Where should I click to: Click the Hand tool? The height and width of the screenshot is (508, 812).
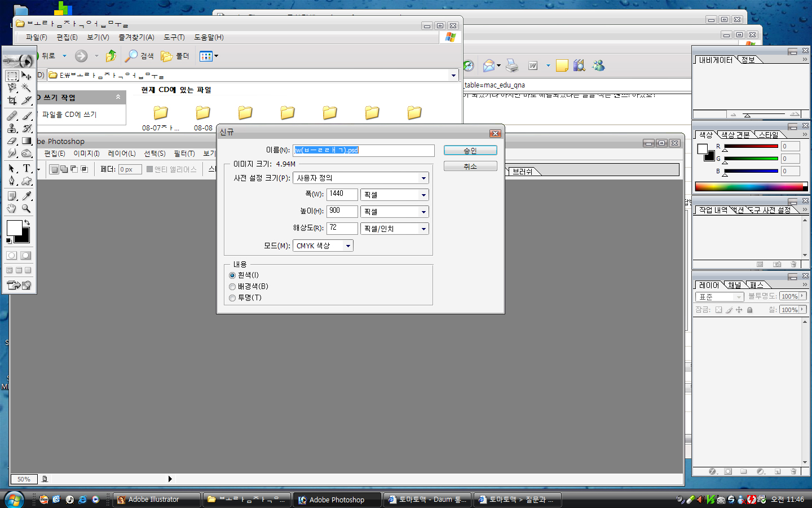tap(12, 208)
